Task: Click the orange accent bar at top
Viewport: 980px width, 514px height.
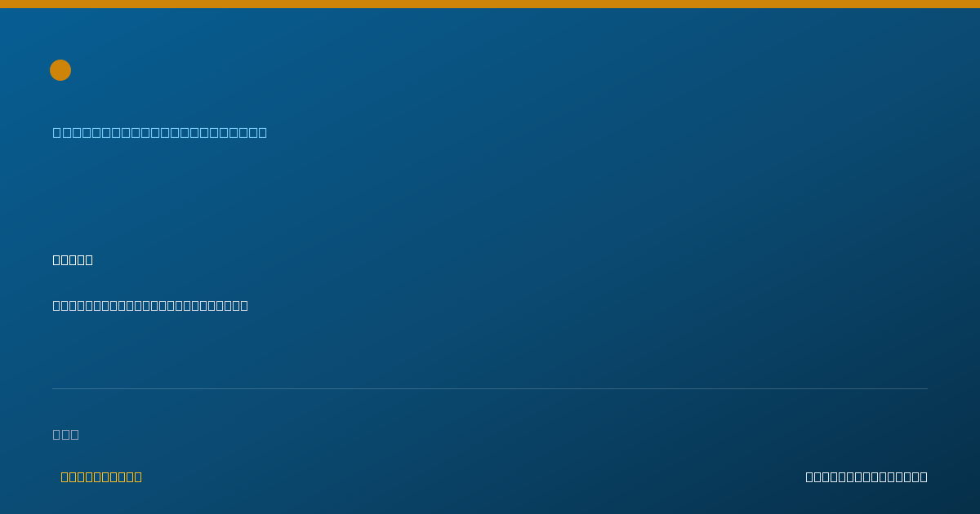Action: (x=490, y=4)
